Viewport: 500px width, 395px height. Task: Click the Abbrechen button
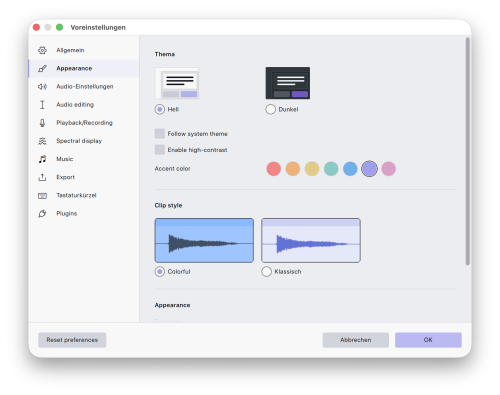coord(356,340)
